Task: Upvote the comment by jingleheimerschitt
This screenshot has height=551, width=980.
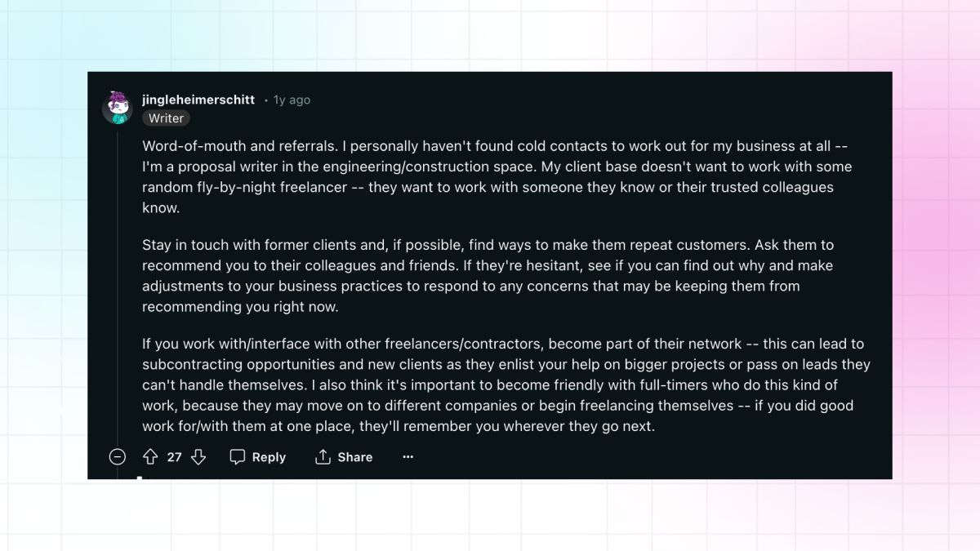Action: click(150, 457)
